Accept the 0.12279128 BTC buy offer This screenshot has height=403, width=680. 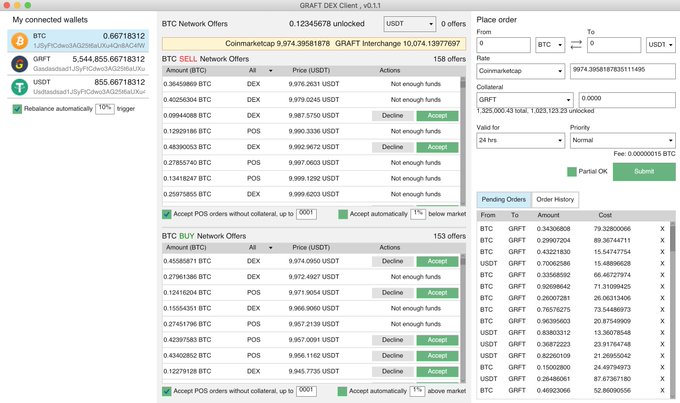[x=437, y=371]
